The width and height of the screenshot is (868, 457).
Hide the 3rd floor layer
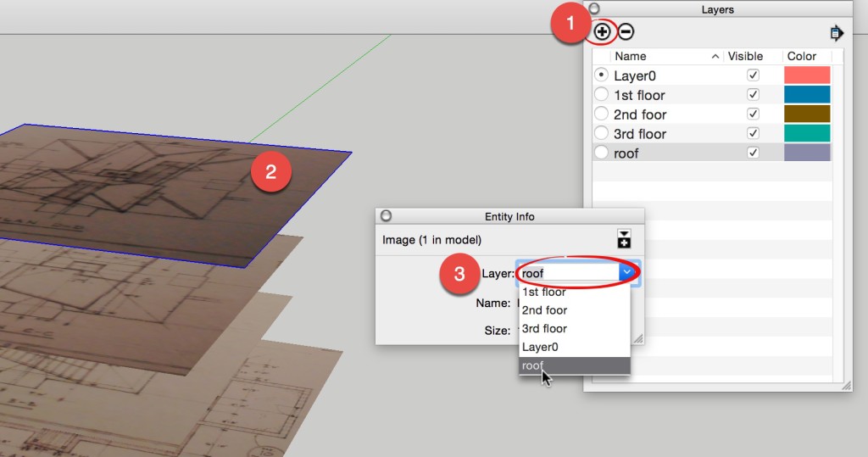(753, 134)
